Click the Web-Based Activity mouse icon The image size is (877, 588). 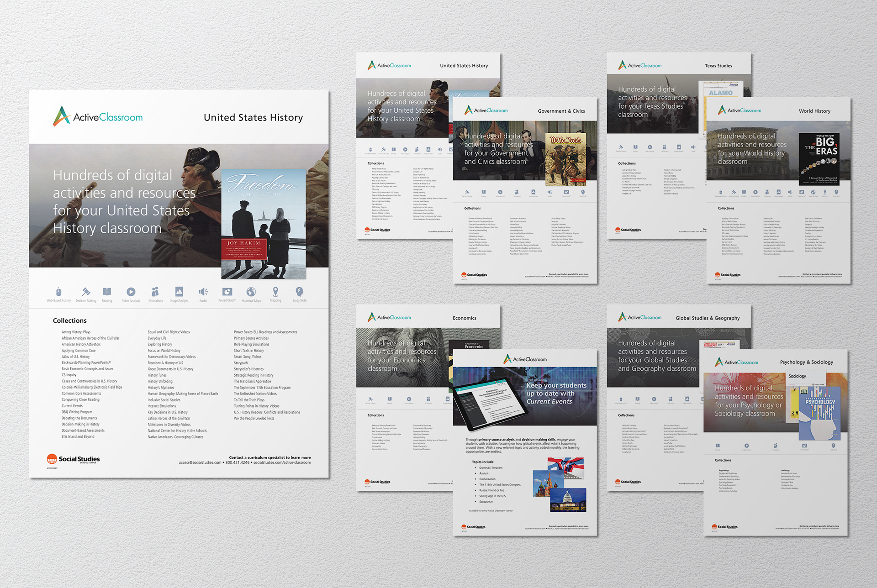pyautogui.click(x=58, y=292)
